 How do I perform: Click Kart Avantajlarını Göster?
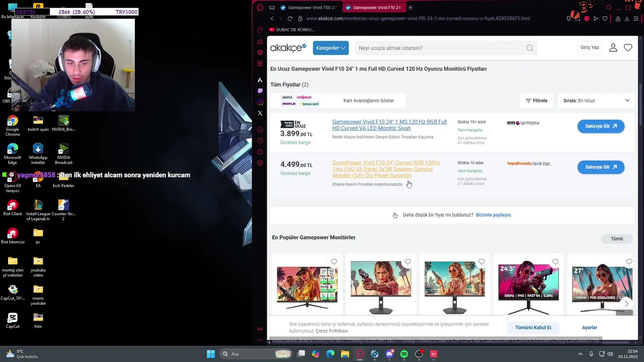coord(369,101)
